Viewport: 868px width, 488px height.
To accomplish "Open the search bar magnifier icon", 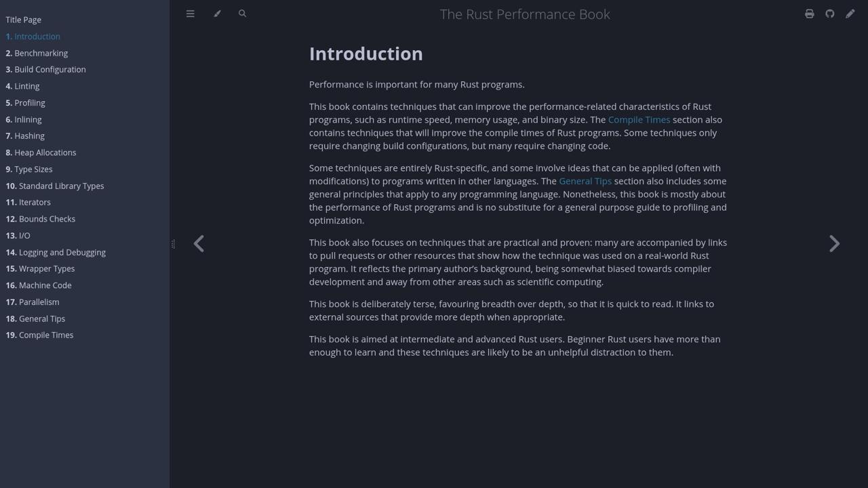I will pyautogui.click(x=242, y=14).
